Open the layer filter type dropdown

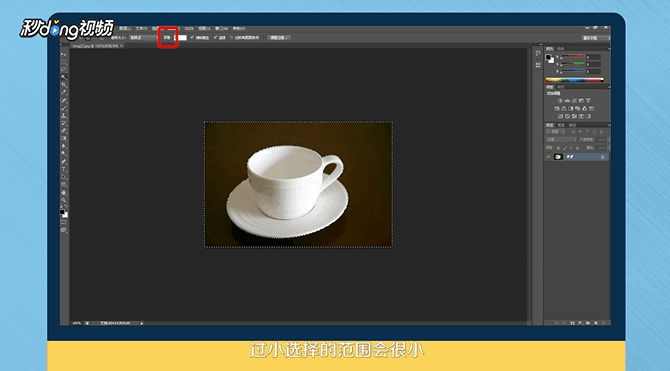555,132
